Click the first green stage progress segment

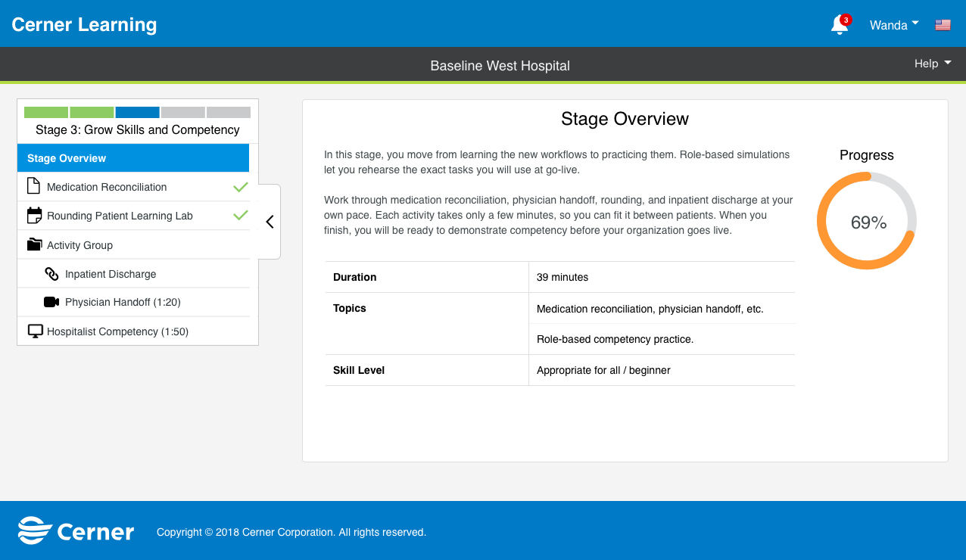[46, 112]
